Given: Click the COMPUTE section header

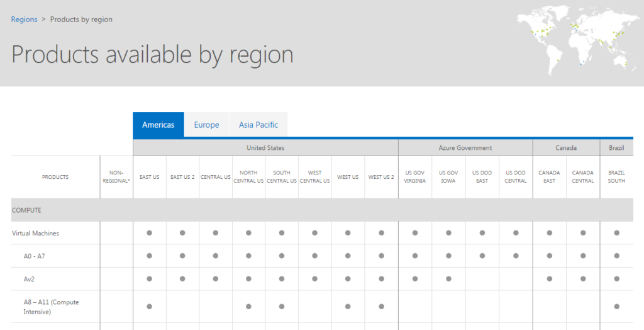Looking at the screenshot, I should coord(322,210).
